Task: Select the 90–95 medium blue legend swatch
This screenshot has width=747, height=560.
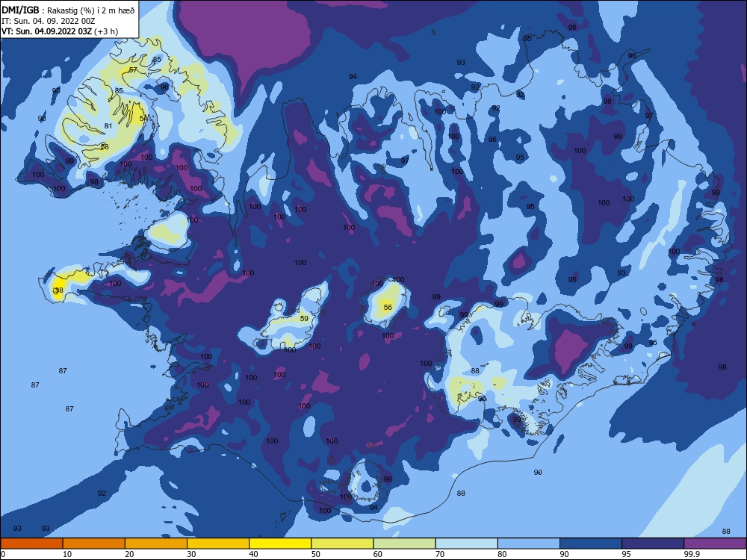Action: click(x=591, y=544)
